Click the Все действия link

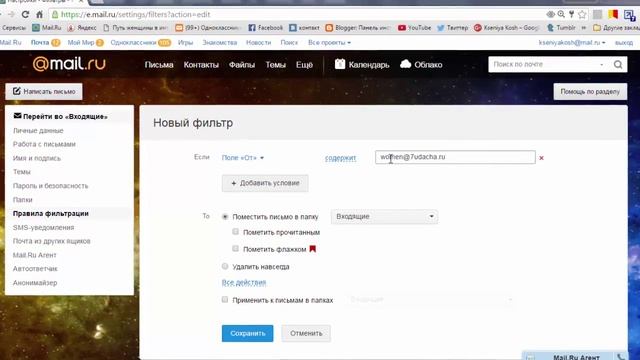(x=244, y=282)
